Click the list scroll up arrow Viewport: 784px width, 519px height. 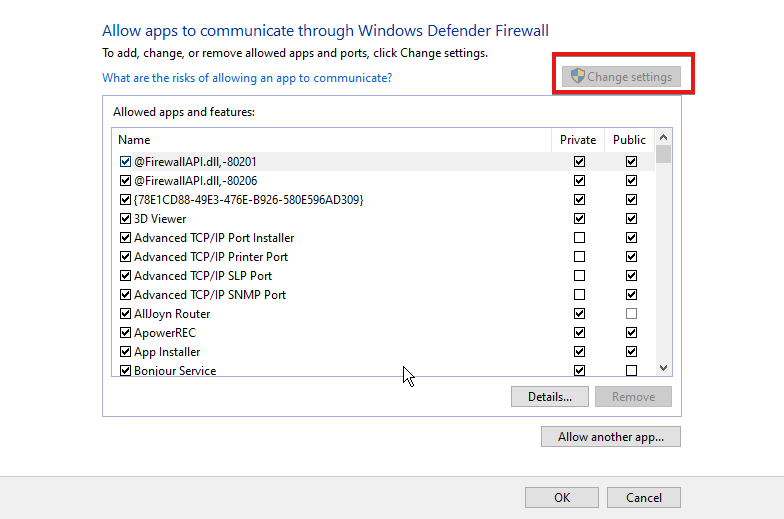point(664,137)
